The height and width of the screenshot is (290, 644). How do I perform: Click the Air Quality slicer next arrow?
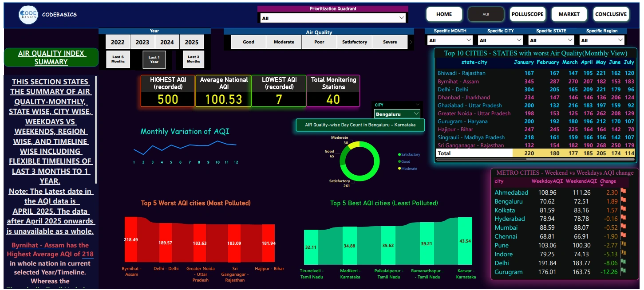[x=411, y=42]
